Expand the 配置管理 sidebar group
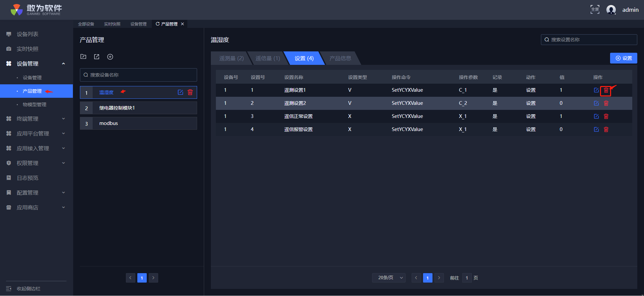The height and width of the screenshot is (296, 644). [x=36, y=193]
